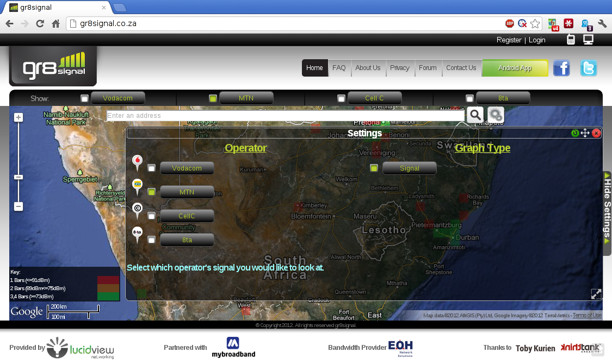Click the Signal graph type button

410,168
